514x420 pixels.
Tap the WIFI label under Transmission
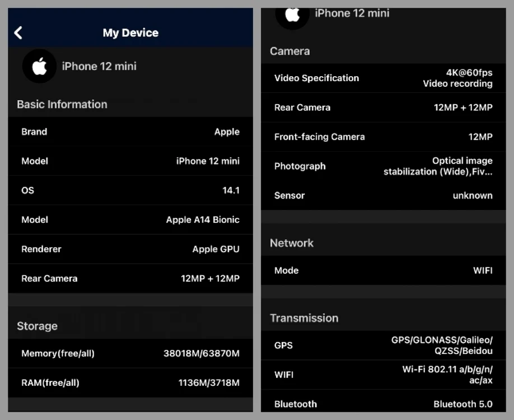(284, 375)
